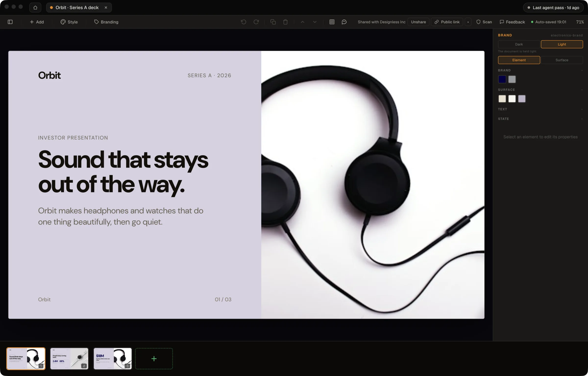Expand the SURFACE colors section
The width and height of the screenshot is (588, 376).
coord(540,90)
